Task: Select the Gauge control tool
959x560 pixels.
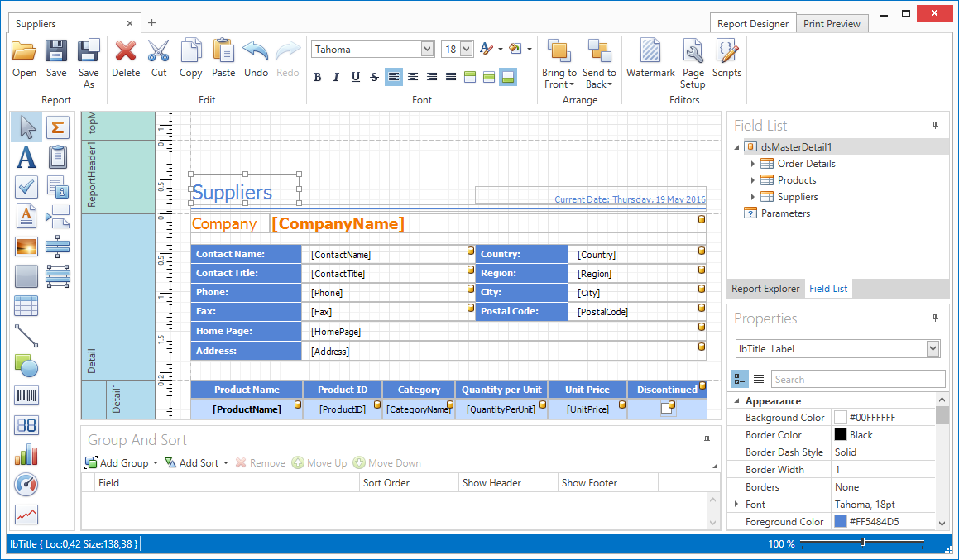Action: 26,485
